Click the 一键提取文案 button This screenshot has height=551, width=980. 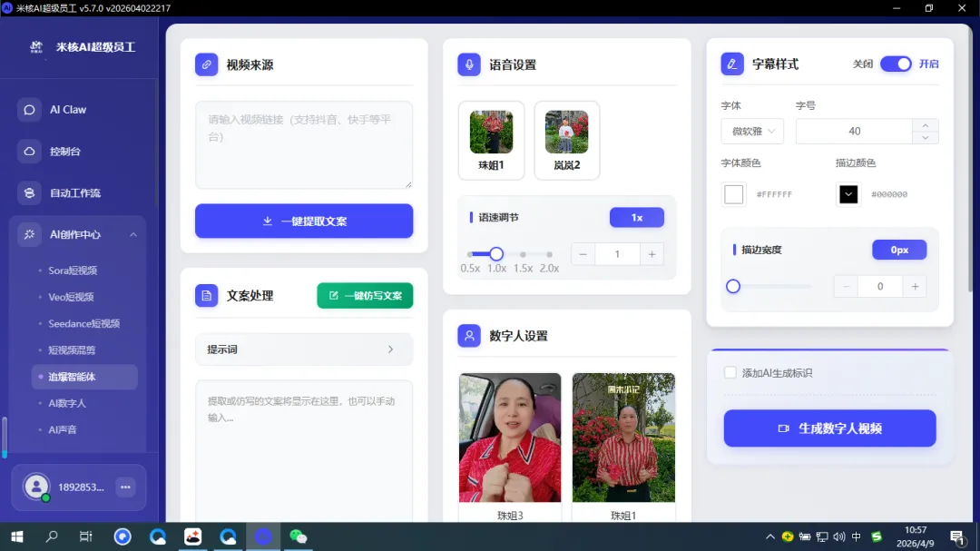304,221
